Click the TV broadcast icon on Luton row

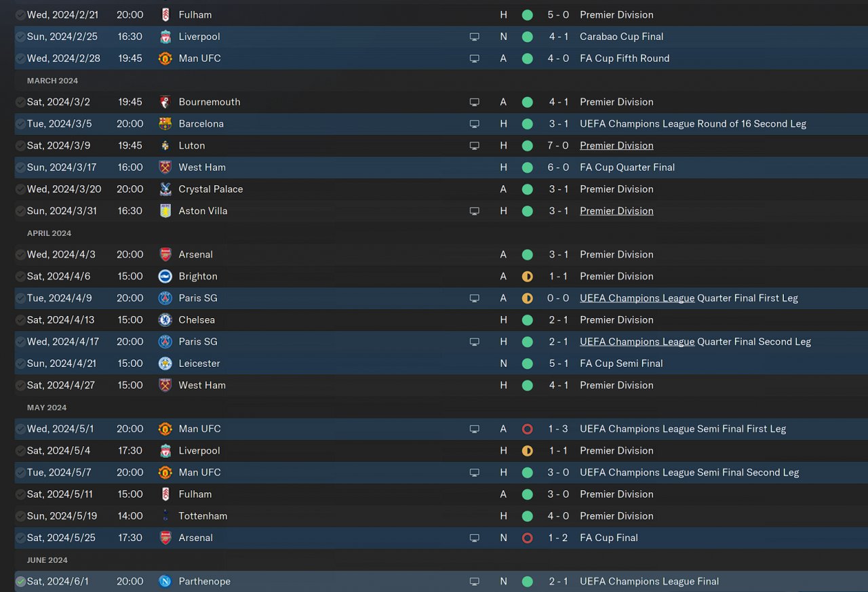[x=475, y=146]
